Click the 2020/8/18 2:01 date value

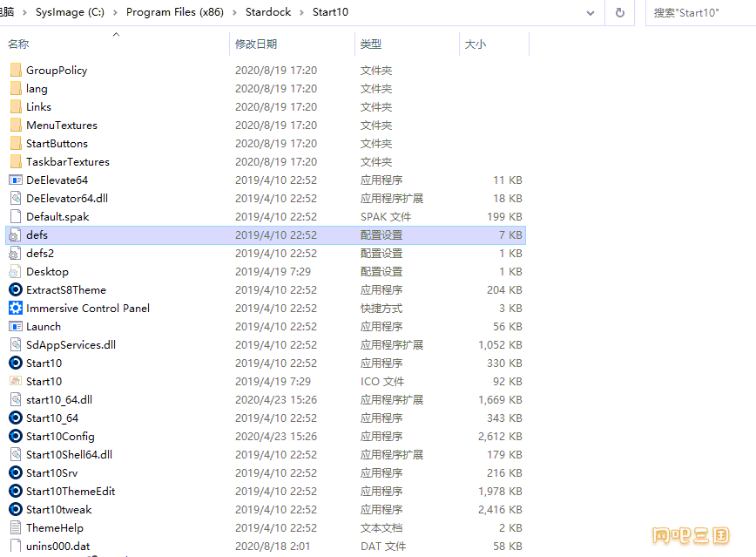click(273, 546)
